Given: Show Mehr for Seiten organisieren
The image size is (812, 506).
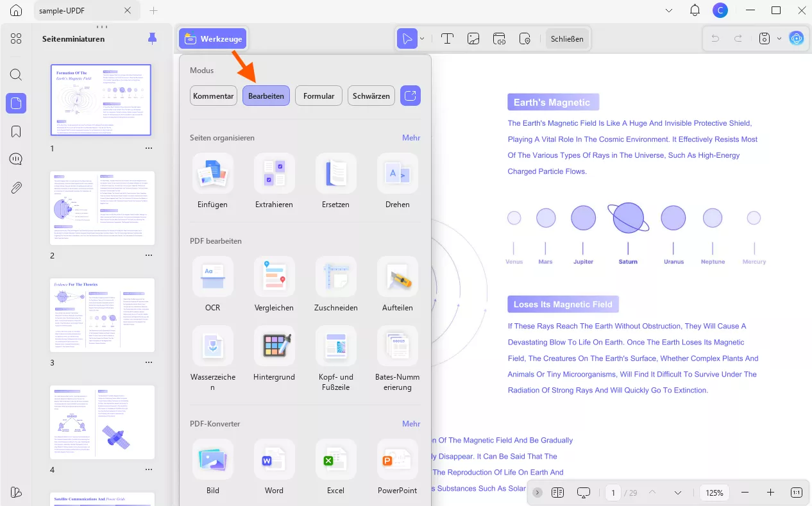Looking at the screenshot, I should (x=411, y=137).
